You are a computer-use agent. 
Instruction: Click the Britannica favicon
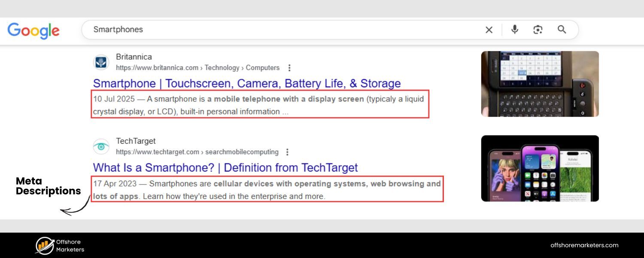(101, 62)
